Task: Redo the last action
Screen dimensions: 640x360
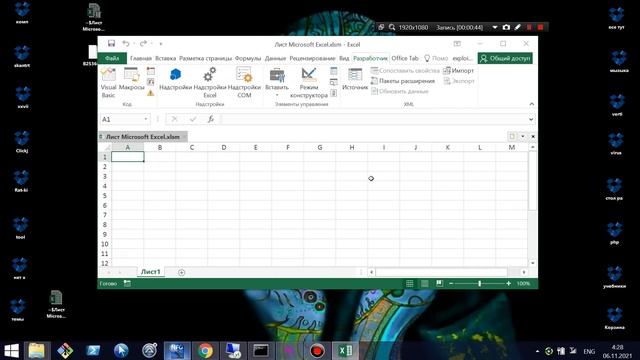Action: click(x=143, y=44)
